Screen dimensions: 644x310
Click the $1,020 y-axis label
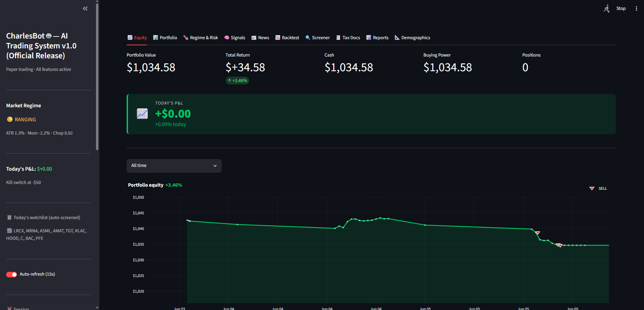coord(139,291)
